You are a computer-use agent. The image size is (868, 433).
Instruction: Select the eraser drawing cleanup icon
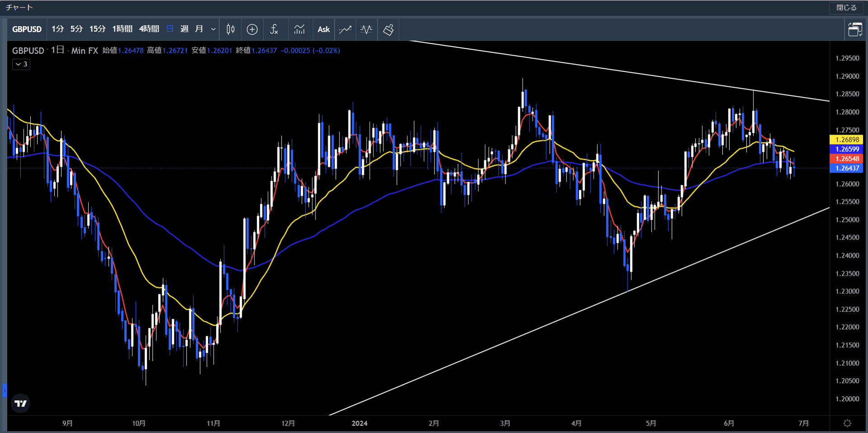(388, 29)
